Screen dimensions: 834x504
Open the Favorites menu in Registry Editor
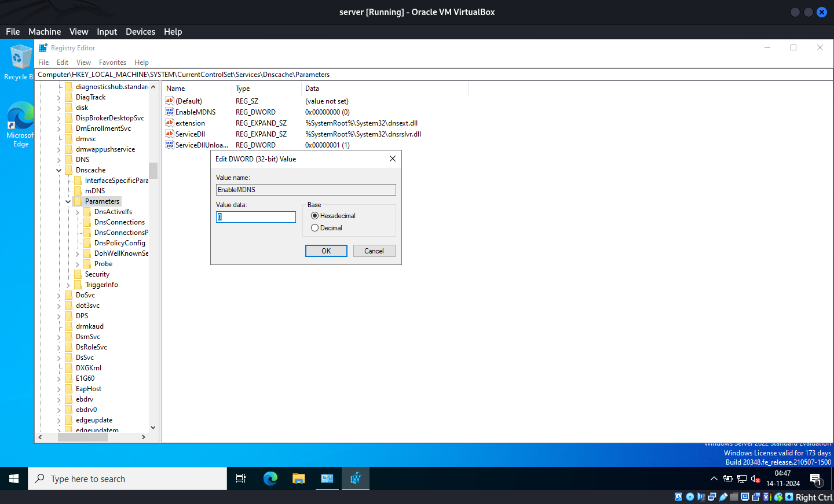pos(112,62)
